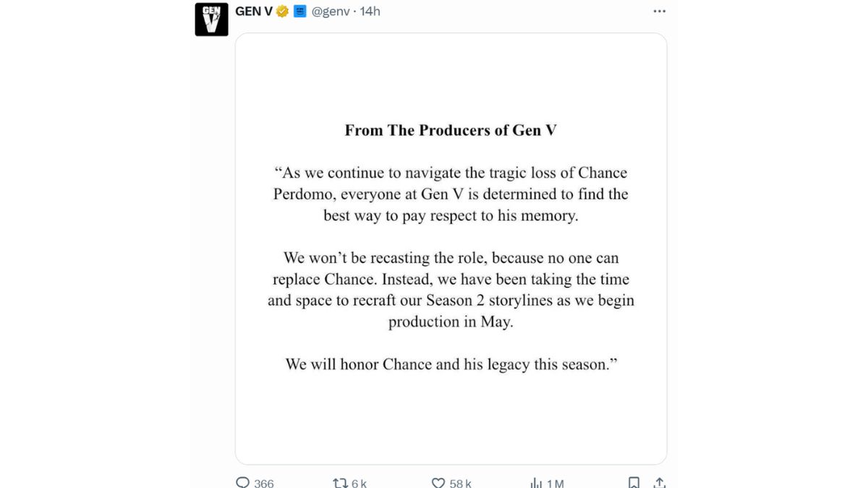Open the 58k likes list
868x488 pixels.
[x=461, y=482]
